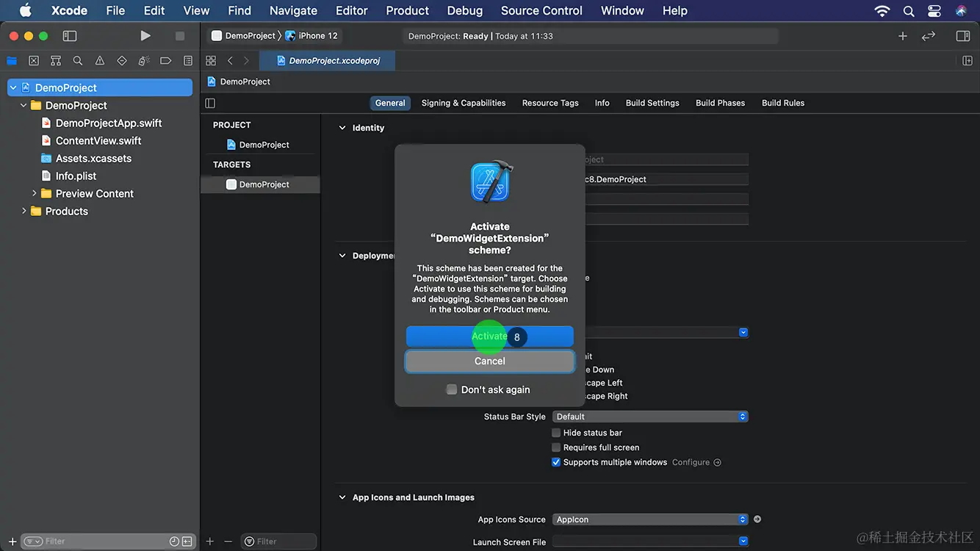Viewport: 980px width, 551px height.
Task: Switch to the Info tab
Action: (602, 103)
